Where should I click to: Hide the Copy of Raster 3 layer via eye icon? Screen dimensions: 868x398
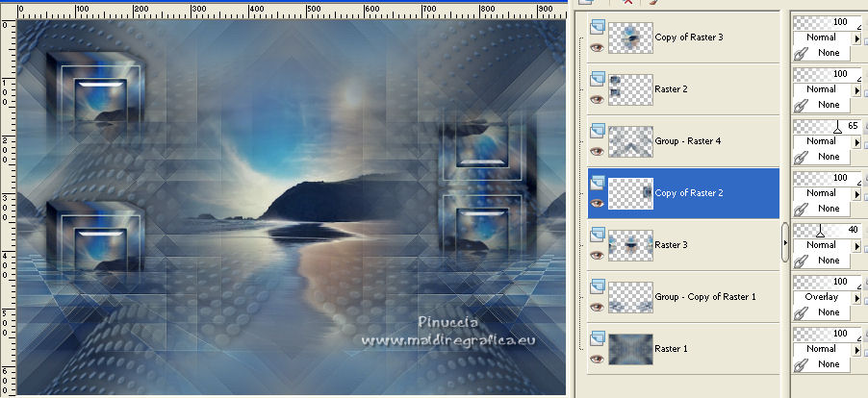(x=597, y=47)
